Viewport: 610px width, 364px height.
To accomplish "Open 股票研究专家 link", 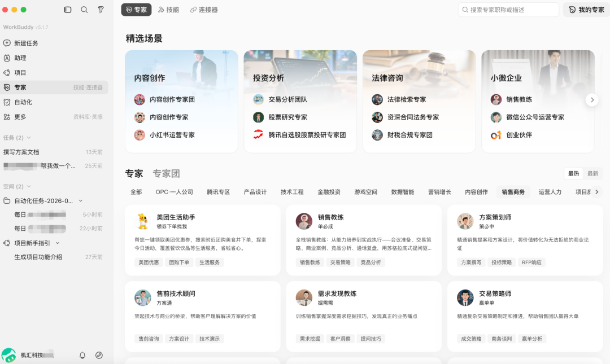I will pos(288,117).
